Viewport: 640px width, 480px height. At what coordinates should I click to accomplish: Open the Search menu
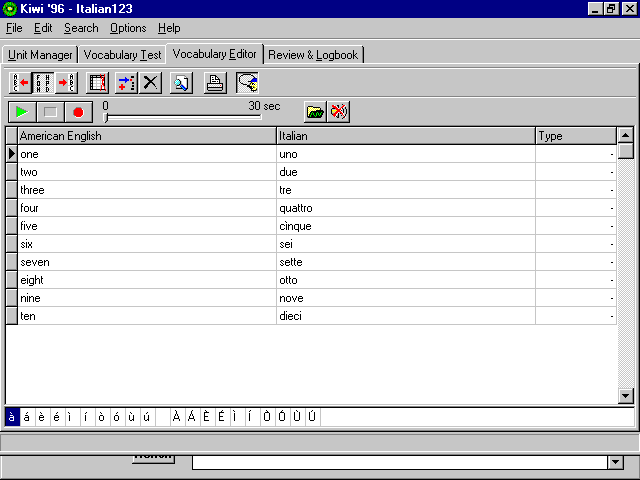tap(81, 28)
